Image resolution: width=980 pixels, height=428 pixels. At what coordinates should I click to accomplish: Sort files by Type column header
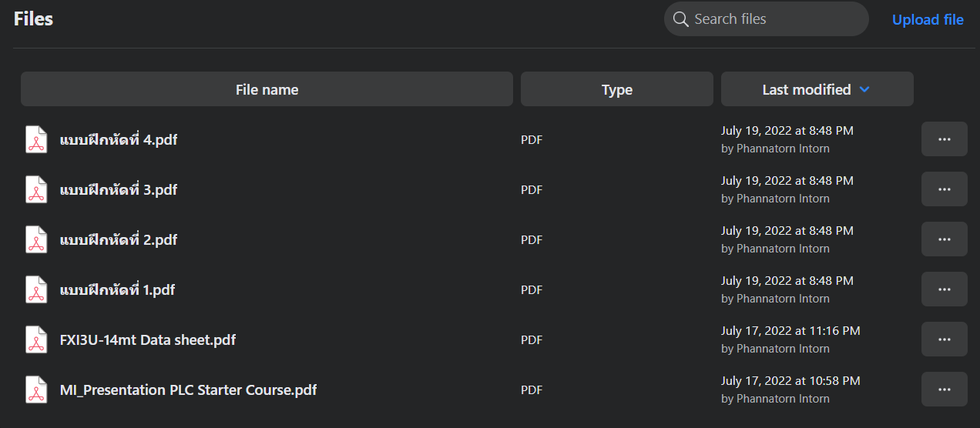[x=616, y=89]
